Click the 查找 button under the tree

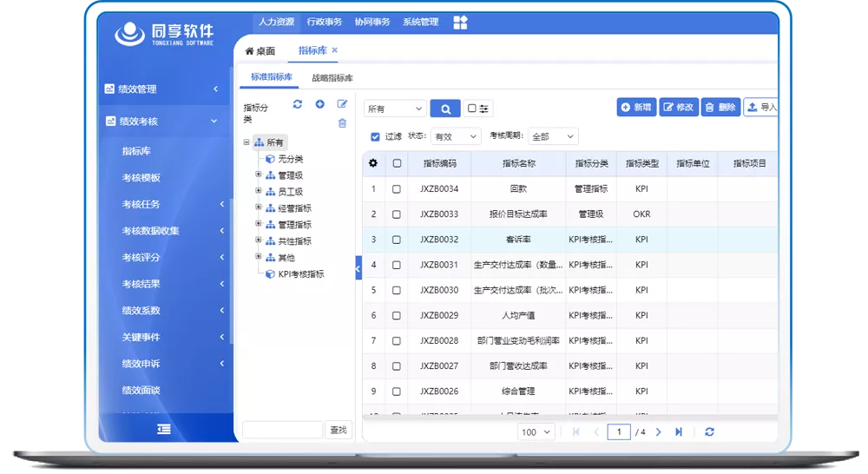tap(339, 430)
